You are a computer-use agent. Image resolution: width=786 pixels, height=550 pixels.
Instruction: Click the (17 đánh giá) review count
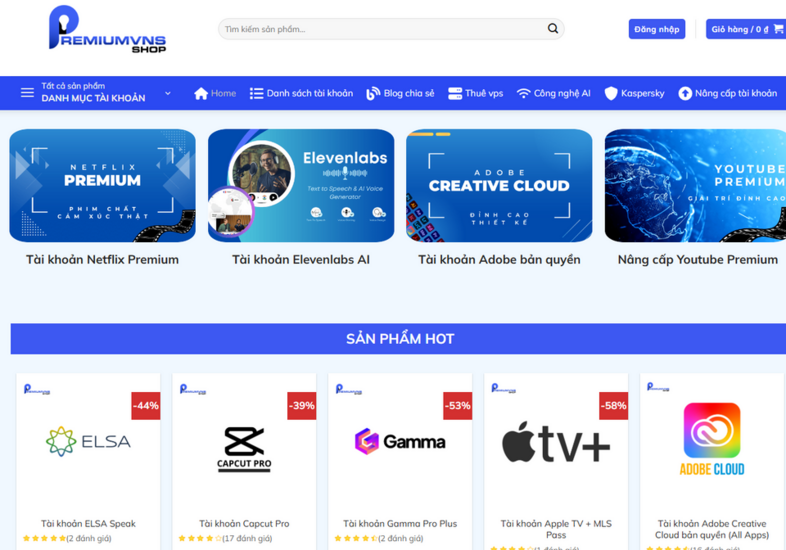point(247,538)
